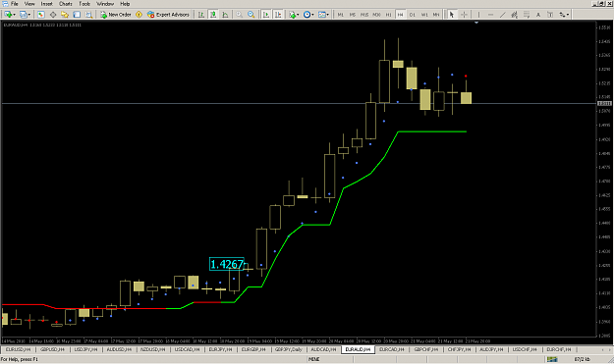614x364 pixels.
Task: Switch to the EURCAD,H4 chart tab
Action: click(392, 349)
